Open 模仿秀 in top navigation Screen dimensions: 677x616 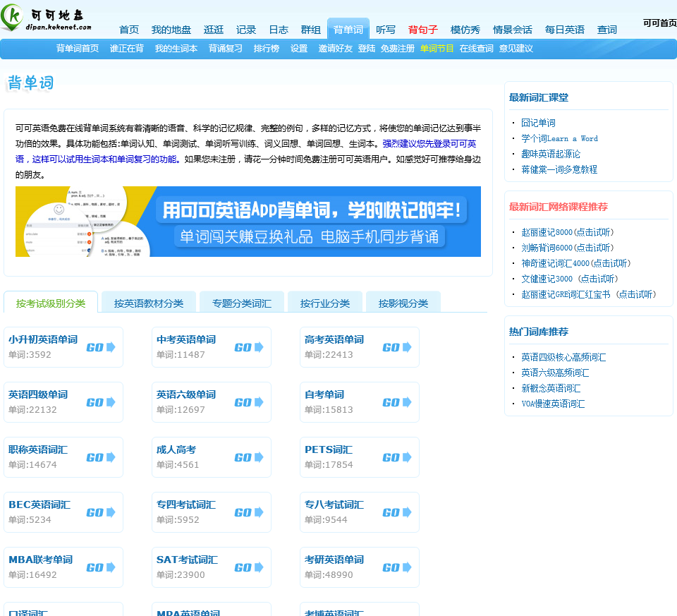[465, 30]
